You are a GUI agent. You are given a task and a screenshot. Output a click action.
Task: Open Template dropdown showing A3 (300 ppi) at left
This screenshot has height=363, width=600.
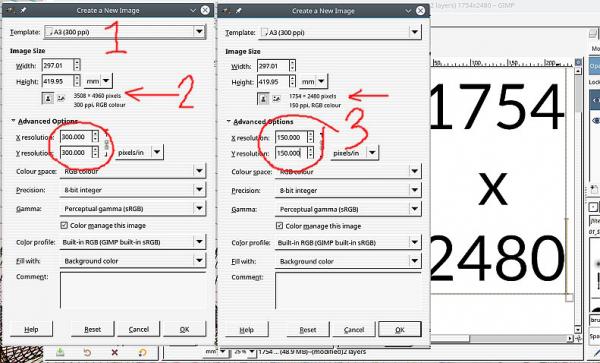pyautogui.click(x=125, y=32)
